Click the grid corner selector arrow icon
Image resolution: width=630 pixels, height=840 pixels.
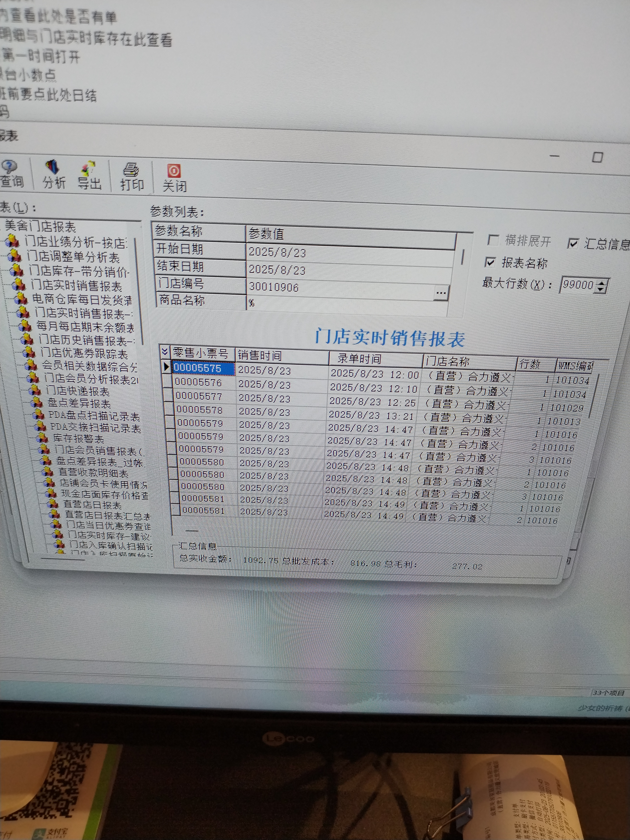click(x=165, y=352)
